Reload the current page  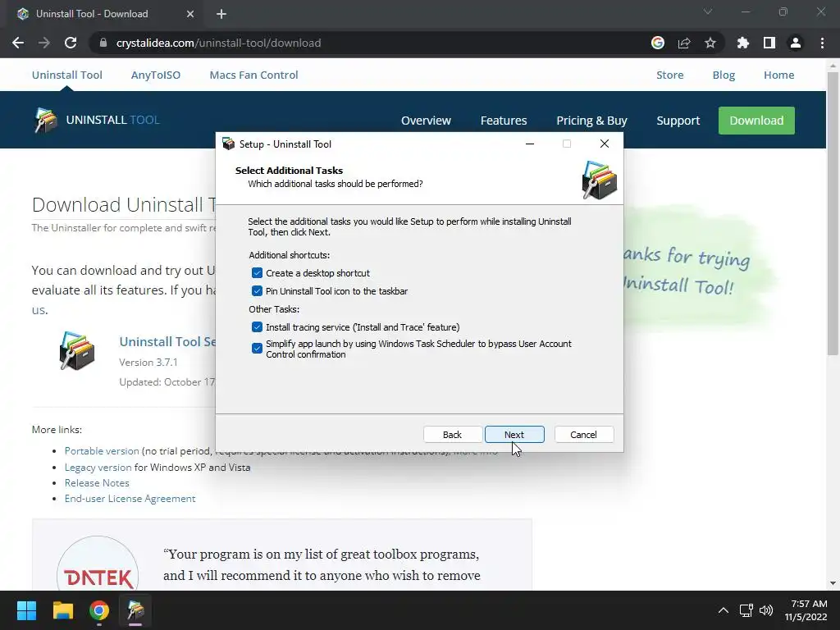tap(71, 43)
